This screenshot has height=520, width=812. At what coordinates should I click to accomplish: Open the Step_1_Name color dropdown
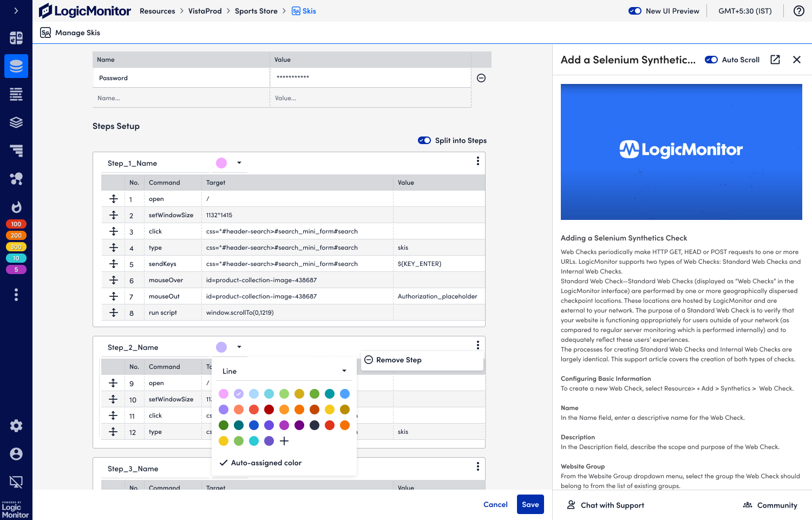click(239, 162)
